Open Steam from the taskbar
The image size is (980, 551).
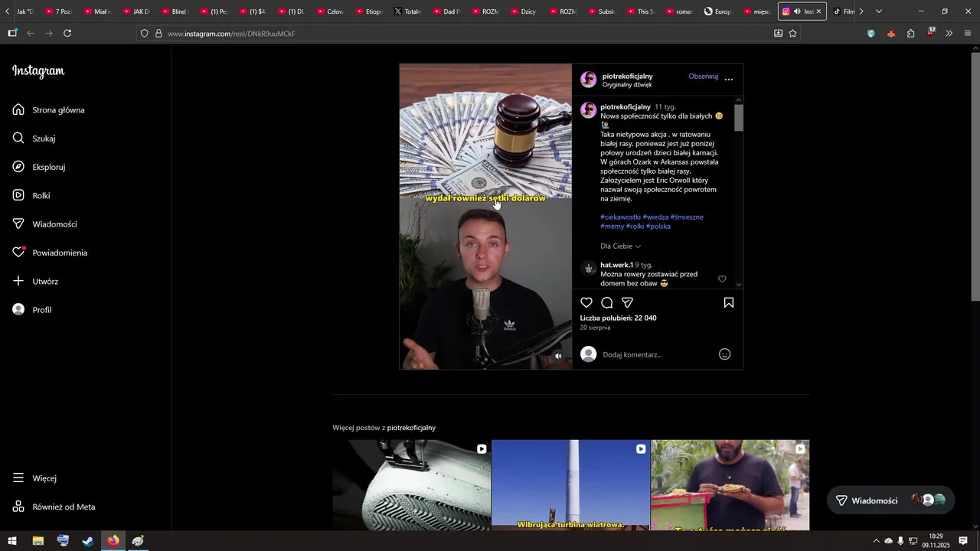pyautogui.click(x=88, y=541)
